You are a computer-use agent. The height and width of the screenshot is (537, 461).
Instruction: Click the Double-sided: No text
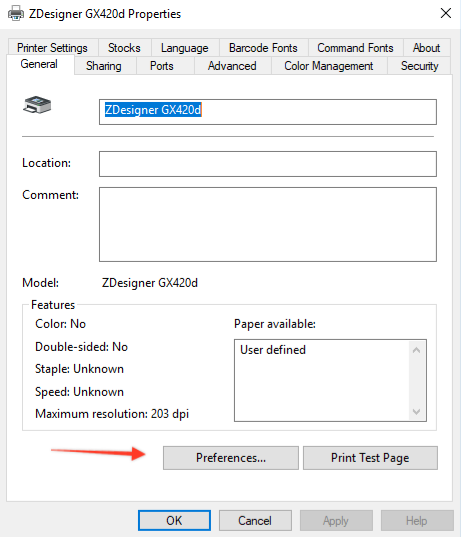coord(82,347)
